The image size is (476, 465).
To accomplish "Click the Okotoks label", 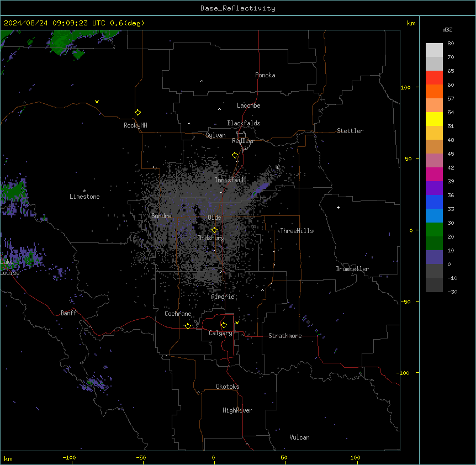I will point(228,387).
